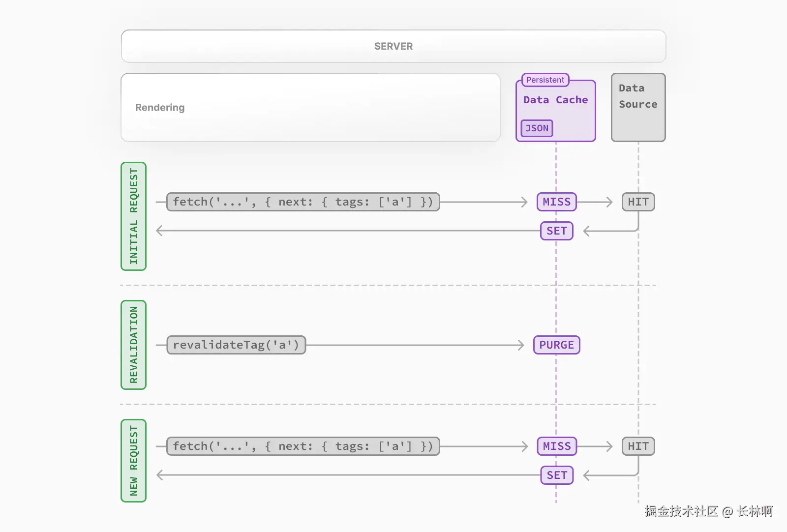
Task: Click the INITIAL REQUEST vertical label
Action: pos(134,216)
